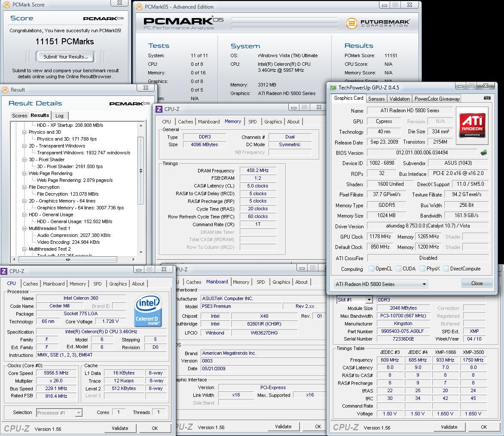This screenshot has height=436, width=504.
Task: Click OK in bottom-left CPU-Z window
Action: click(155, 428)
